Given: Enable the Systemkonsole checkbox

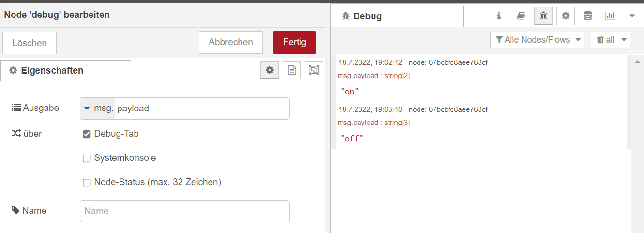Looking at the screenshot, I should click(x=87, y=158).
